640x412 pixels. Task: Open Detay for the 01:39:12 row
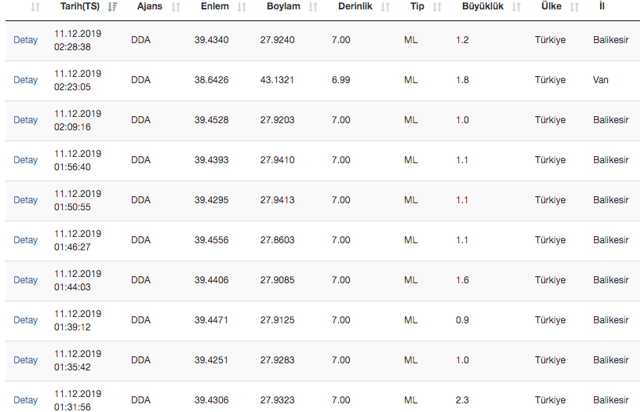pos(25,320)
